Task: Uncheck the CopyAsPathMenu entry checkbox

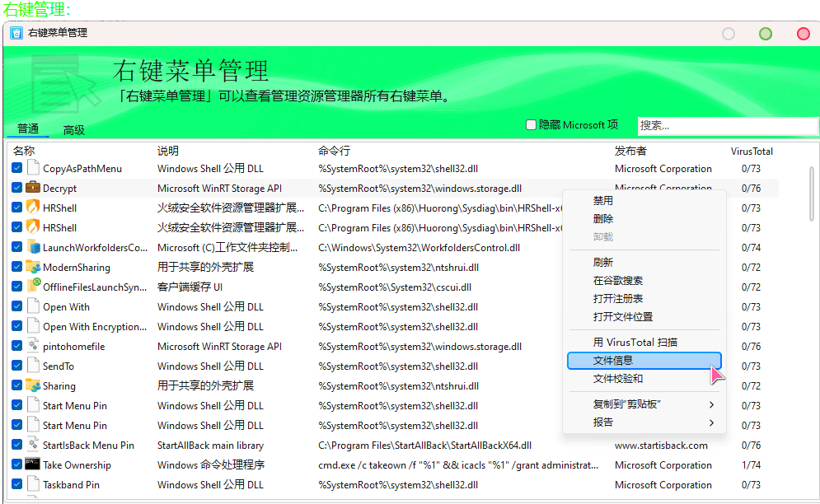Action: pyautogui.click(x=17, y=168)
